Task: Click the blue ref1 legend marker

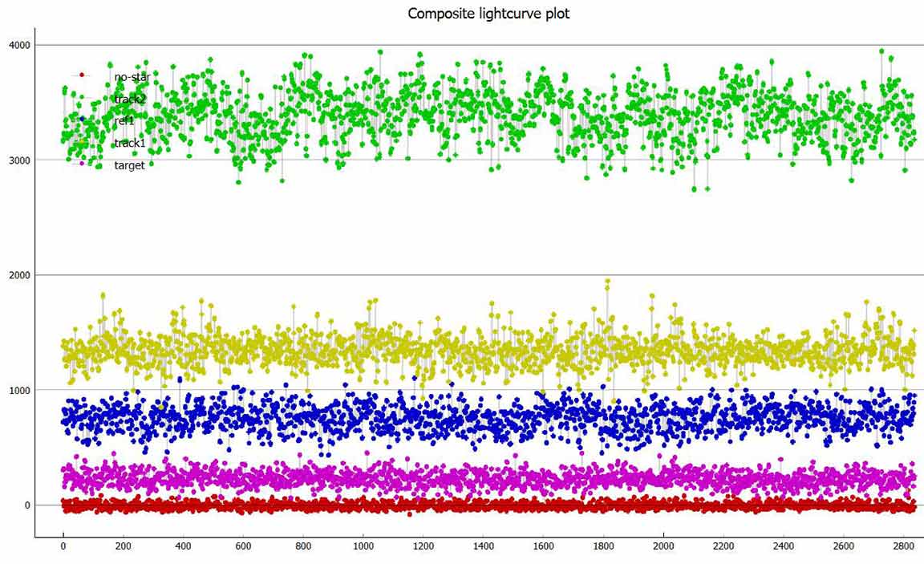Action: pos(82,120)
